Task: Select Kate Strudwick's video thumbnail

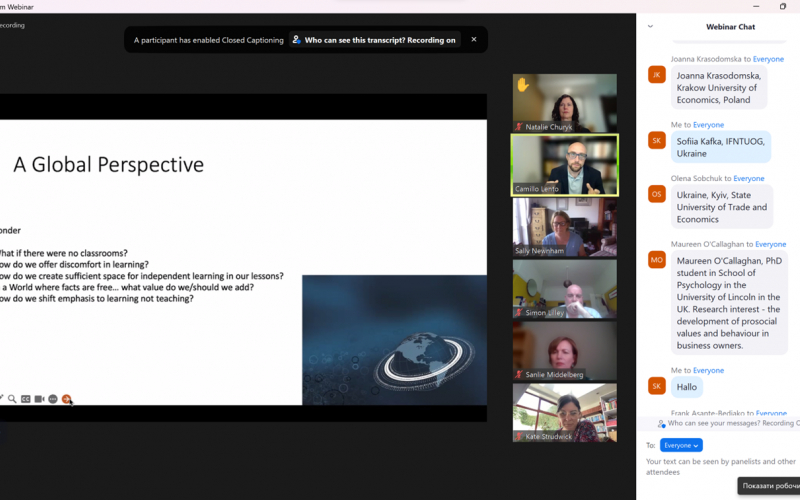Action: [x=565, y=413]
